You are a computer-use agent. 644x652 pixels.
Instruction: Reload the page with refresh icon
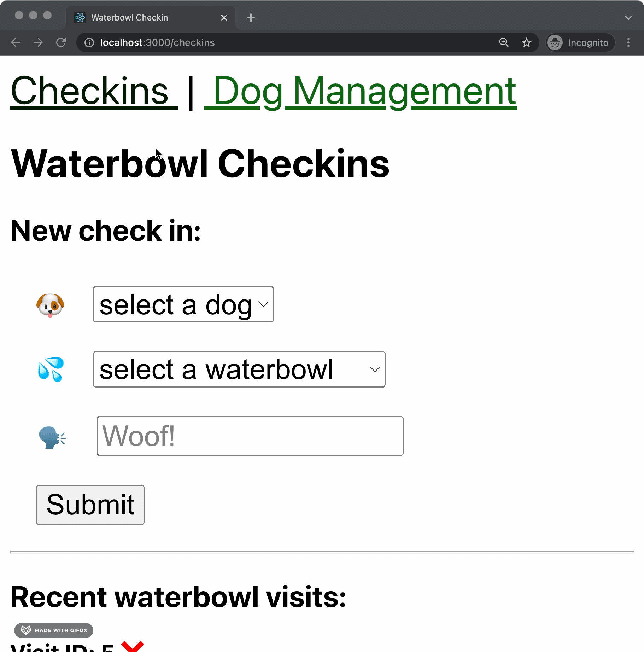pyautogui.click(x=61, y=42)
